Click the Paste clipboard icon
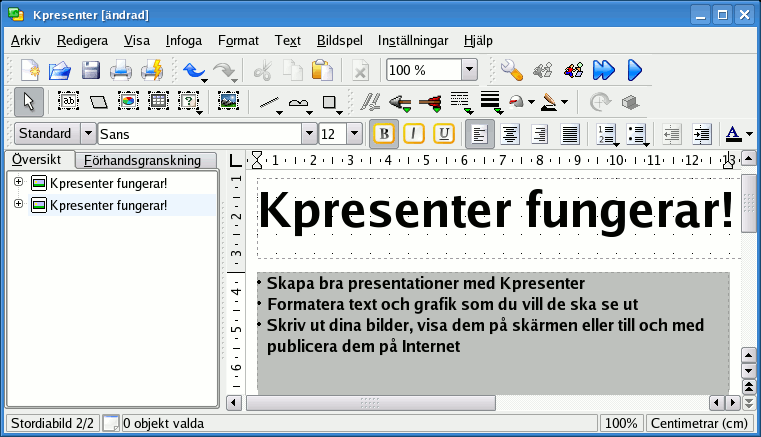 (x=321, y=70)
